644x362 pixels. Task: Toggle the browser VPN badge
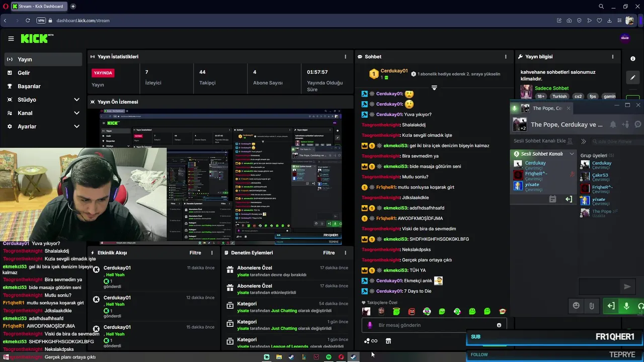pos(41,21)
